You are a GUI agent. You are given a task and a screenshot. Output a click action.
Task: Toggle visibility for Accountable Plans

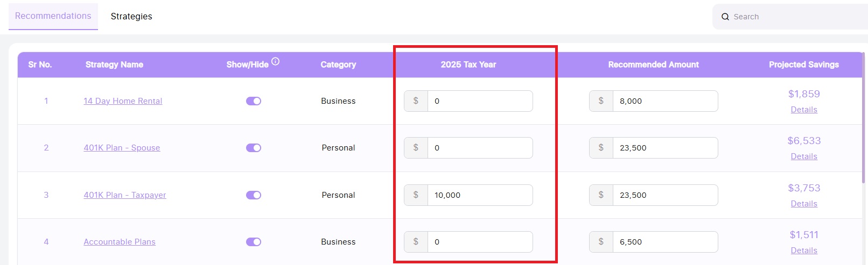254,242
